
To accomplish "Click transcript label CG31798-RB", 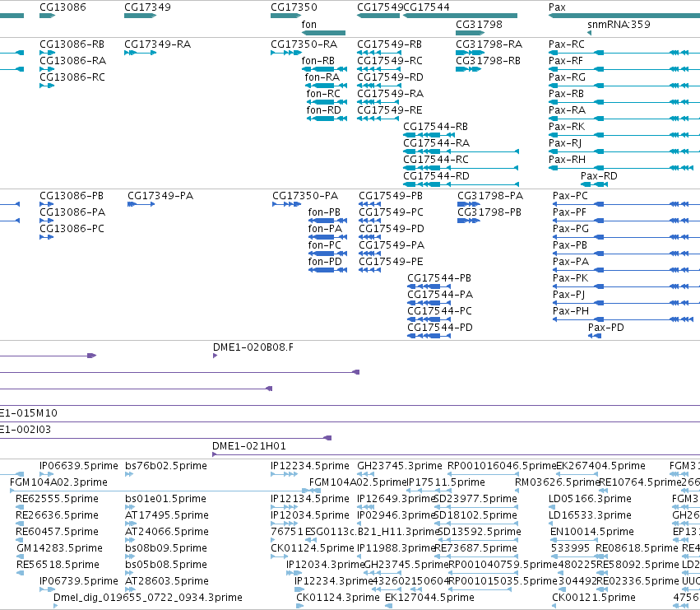I will pos(488,61).
